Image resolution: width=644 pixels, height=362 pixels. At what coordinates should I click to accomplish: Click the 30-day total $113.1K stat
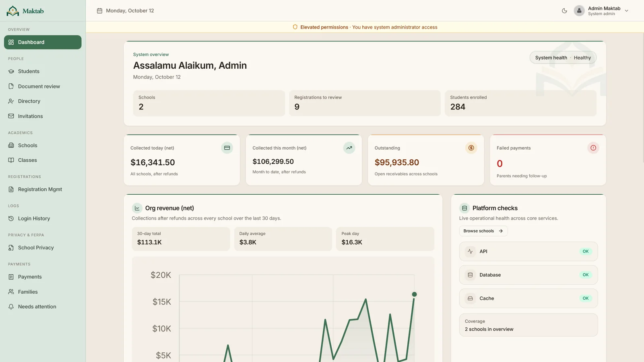coord(181,239)
